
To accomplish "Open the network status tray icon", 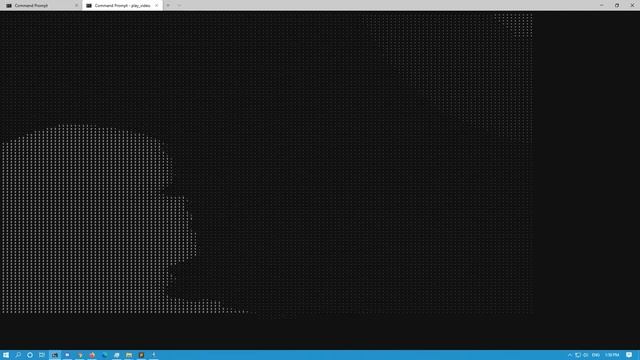I will (x=578, y=355).
